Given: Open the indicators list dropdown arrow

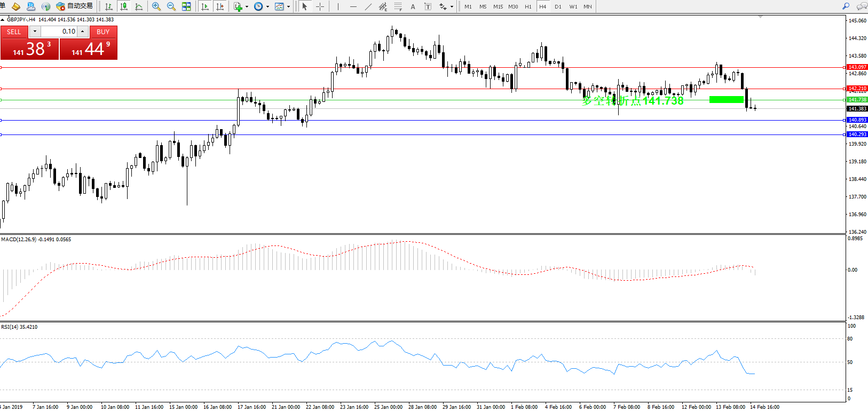Looking at the screenshot, I should [x=247, y=7].
